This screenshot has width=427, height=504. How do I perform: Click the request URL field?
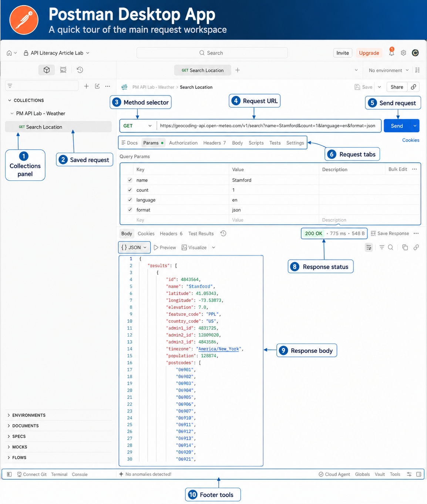[268, 126]
